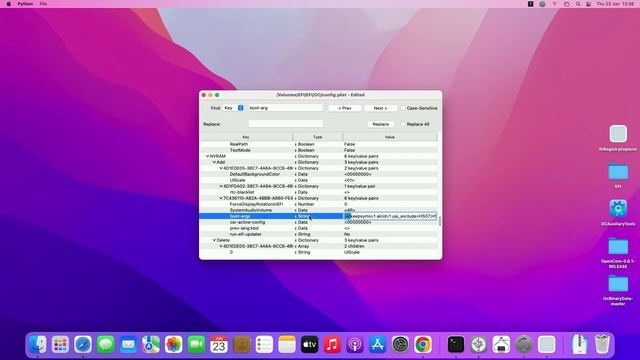Open Trash in the dock
640x360 pixels.
[602, 344]
